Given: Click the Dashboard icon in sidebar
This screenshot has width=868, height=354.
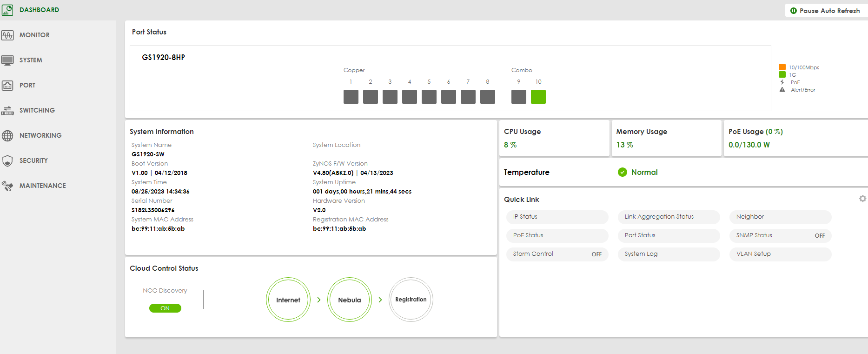Looking at the screenshot, I should pyautogui.click(x=7, y=10).
